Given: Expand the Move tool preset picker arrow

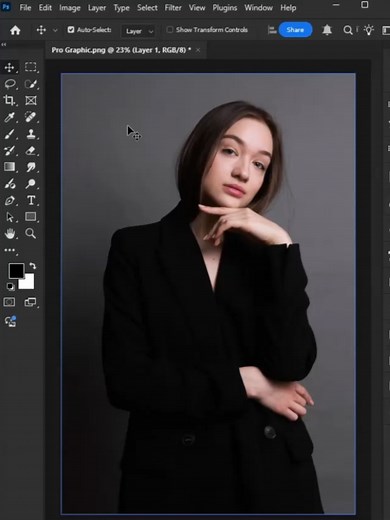Looking at the screenshot, I should pyautogui.click(x=55, y=30).
